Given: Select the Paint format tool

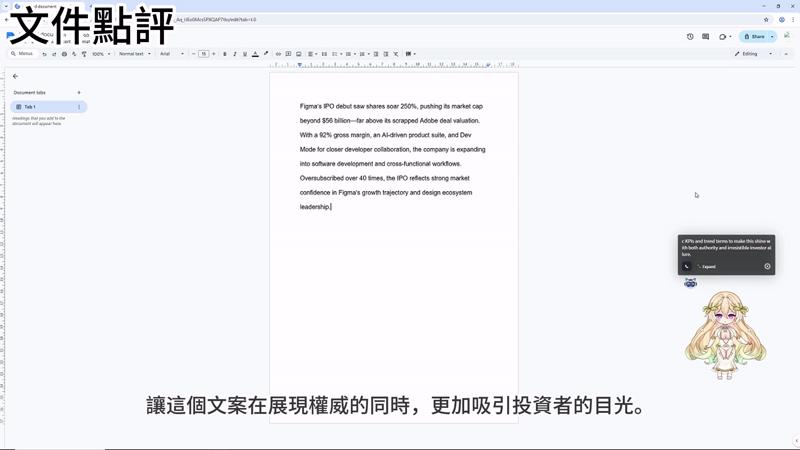Looking at the screenshot, I should point(84,54).
